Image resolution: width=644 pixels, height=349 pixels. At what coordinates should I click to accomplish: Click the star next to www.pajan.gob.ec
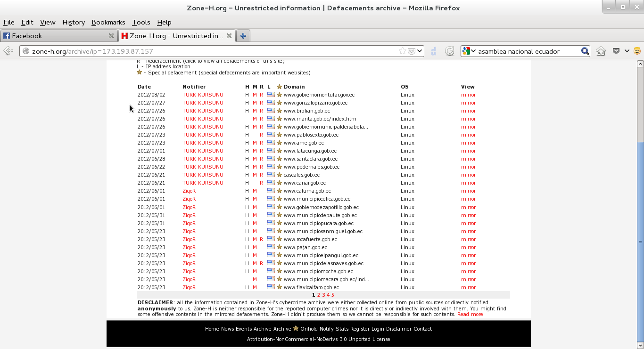pos(279,247)
